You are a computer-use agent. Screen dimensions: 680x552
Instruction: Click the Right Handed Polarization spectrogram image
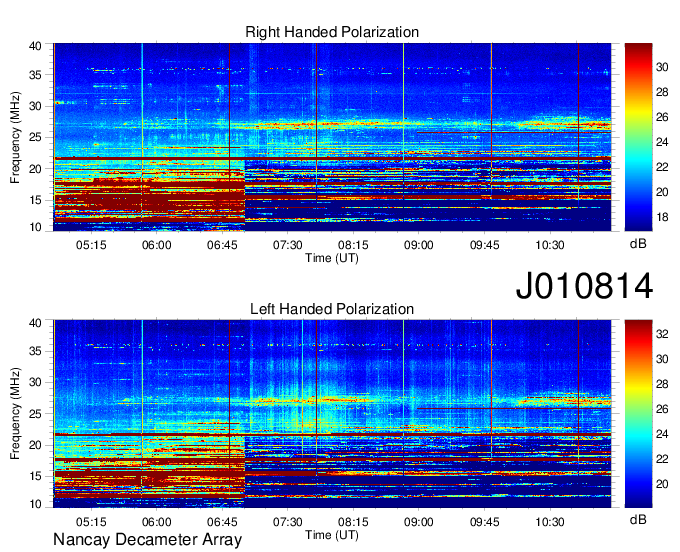(332, 137)
